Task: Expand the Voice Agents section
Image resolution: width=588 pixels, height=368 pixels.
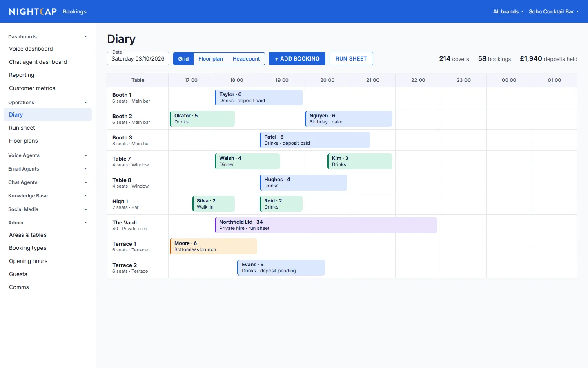Action: click(x=48, y=155)
